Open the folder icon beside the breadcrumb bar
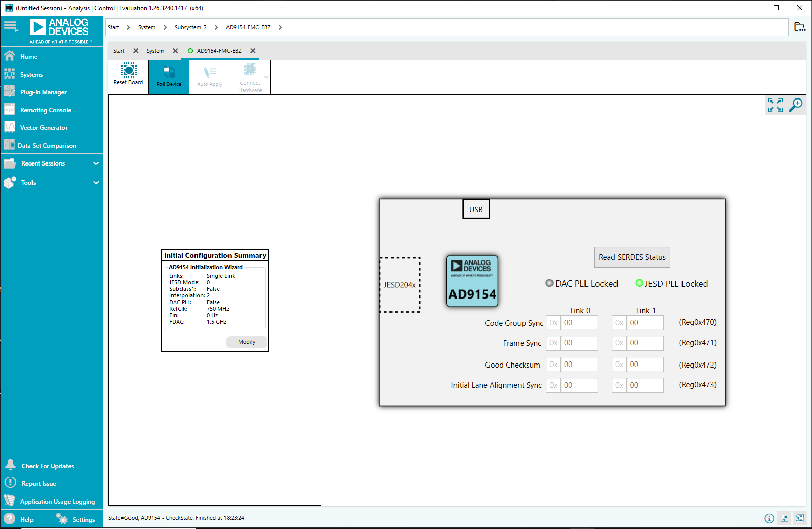Viewport: 812px width, 529px height. tap(799, 27)
